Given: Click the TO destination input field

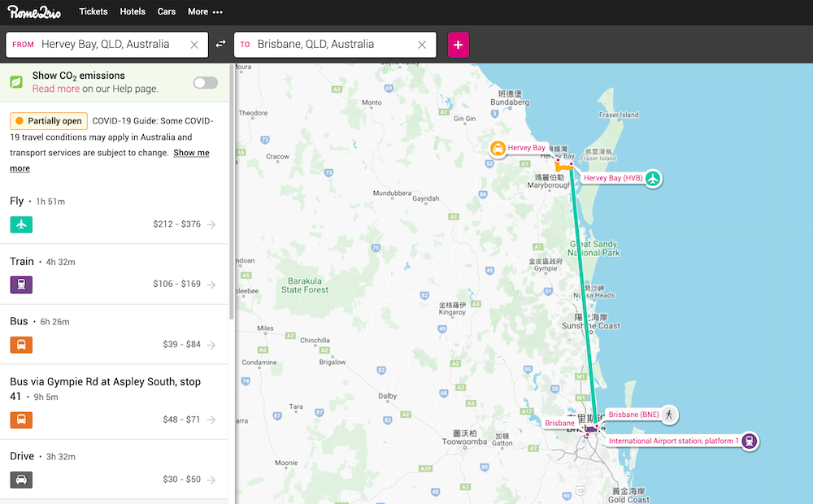Looking at the screenshot, I should (x=335, y=45).
